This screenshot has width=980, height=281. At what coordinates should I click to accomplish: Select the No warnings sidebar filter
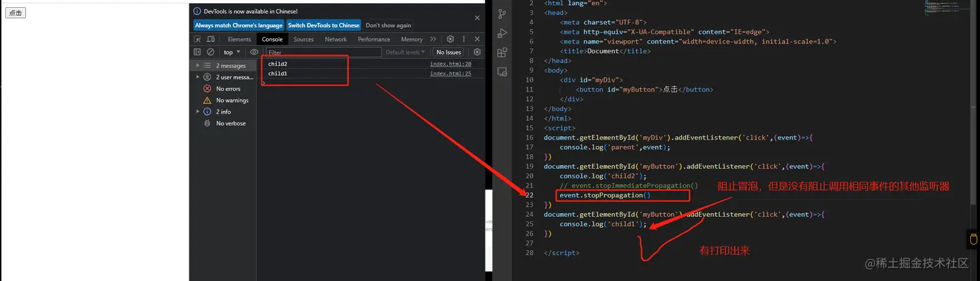point(231,100)
